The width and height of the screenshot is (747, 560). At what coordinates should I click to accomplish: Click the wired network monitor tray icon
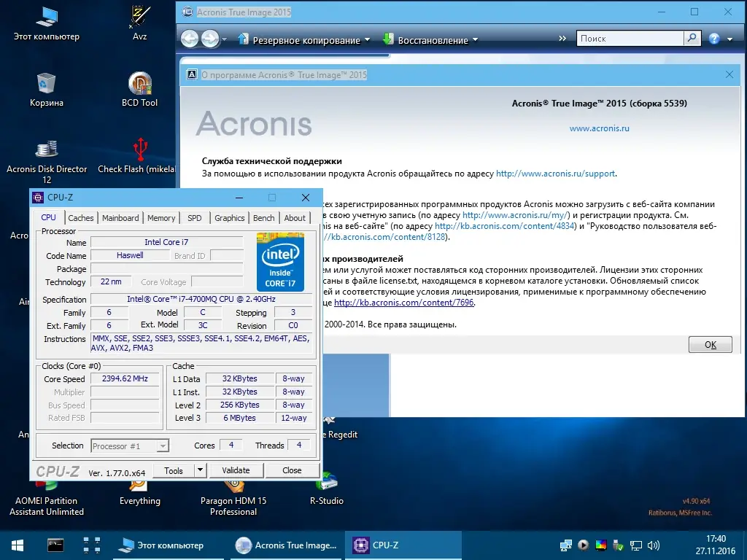(636, 545)
